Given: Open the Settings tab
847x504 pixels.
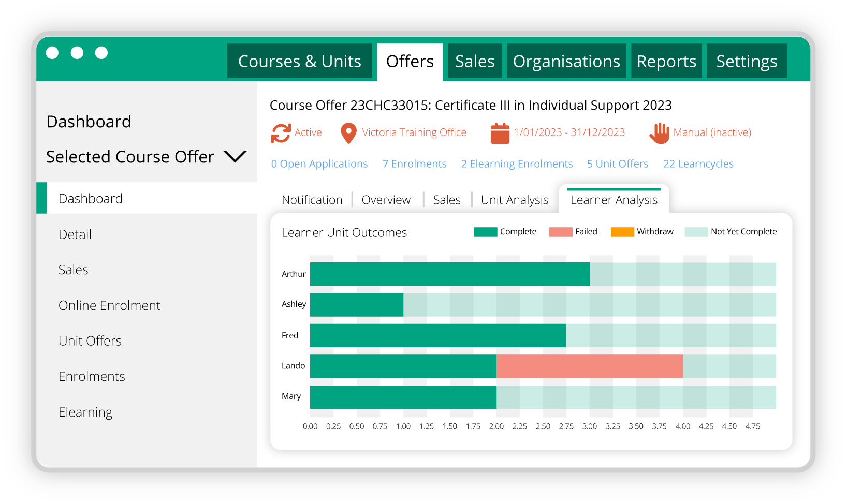Looking at the screenshot, I should coord(747,61).
